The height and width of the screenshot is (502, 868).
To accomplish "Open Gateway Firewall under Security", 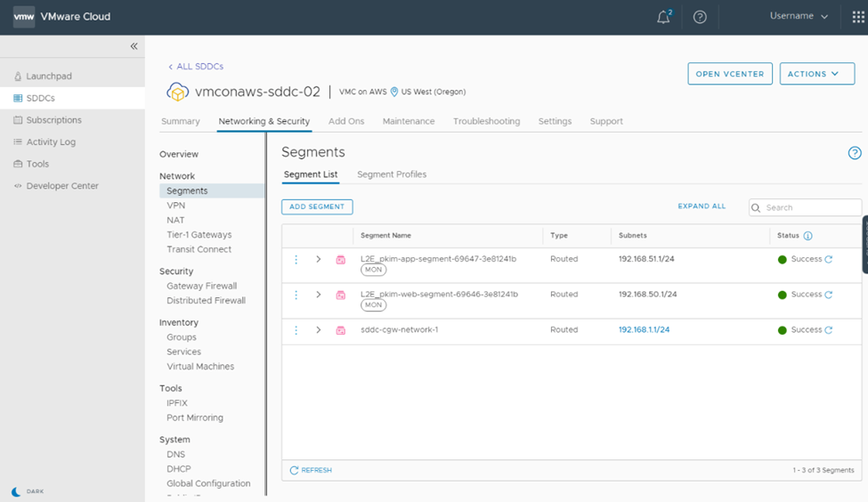I will coord(201,286).
